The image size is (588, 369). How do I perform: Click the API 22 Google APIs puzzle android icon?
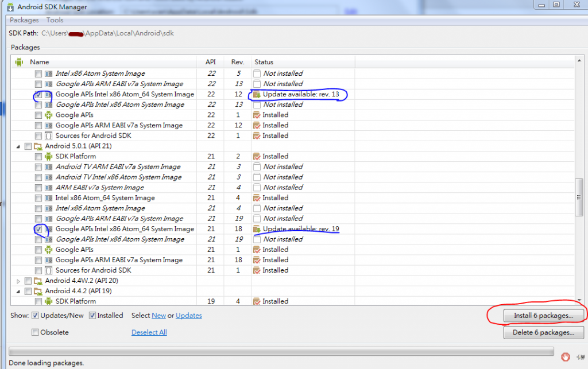[x=49, y=115]
